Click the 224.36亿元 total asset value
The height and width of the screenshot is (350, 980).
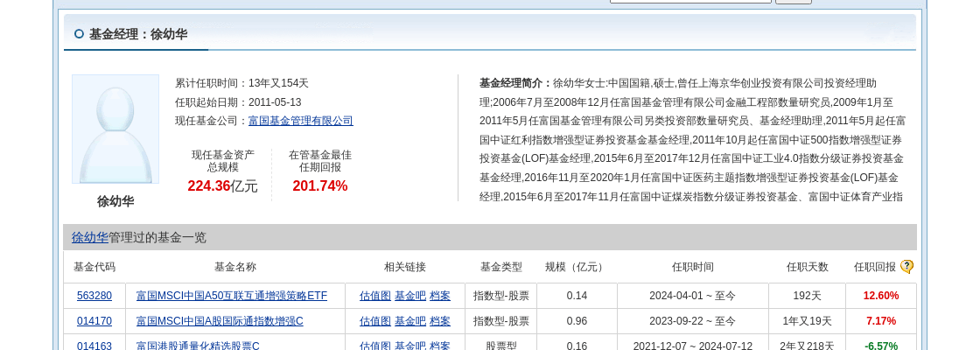tap(222, 185)
